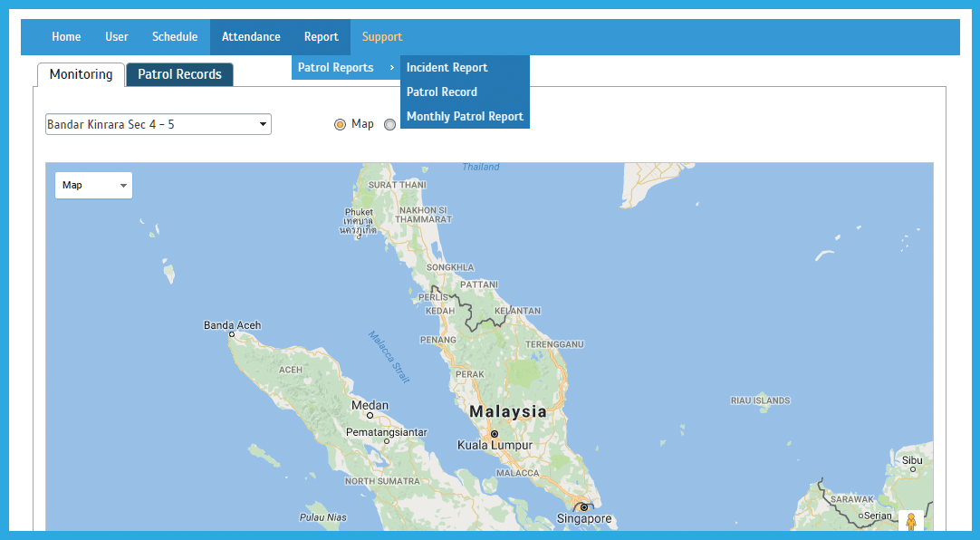Click the MALACCA label
This screenshot has width=980, height=540.
(517, 473)
